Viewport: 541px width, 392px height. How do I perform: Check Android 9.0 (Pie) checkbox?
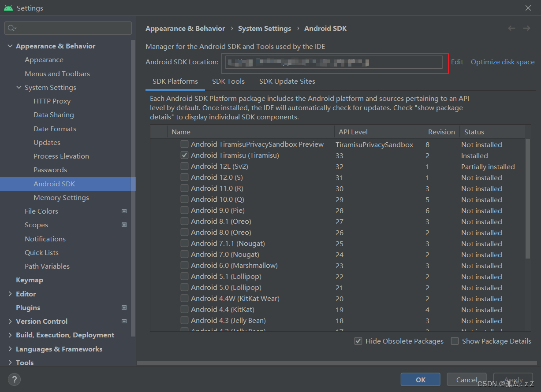point(184,211)
